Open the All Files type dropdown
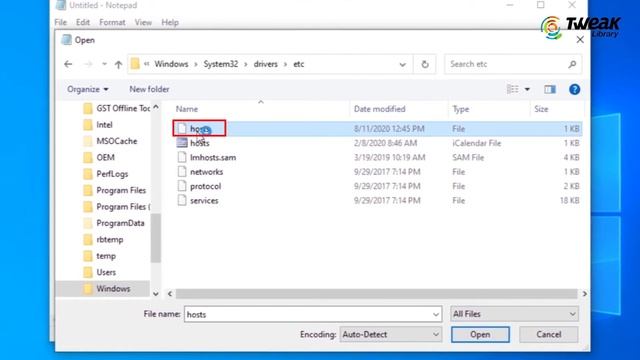This screenshot has width=640, height=360. (515, 314)
